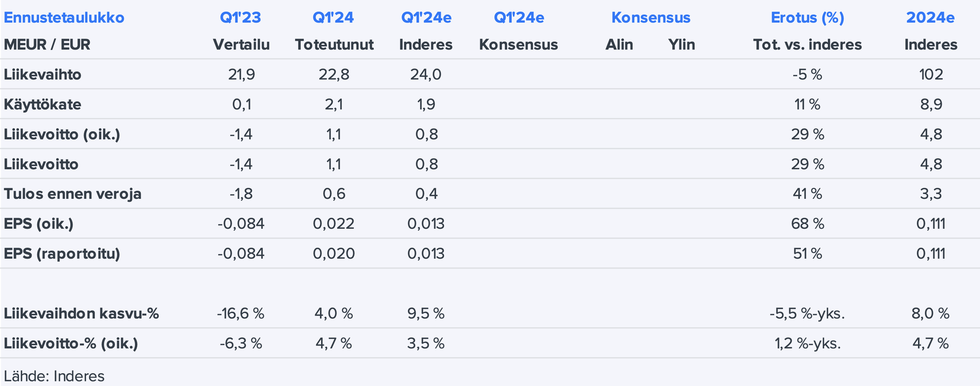
Task: Select the EPS (raportoitu) row label
Action: click(62, 253)
